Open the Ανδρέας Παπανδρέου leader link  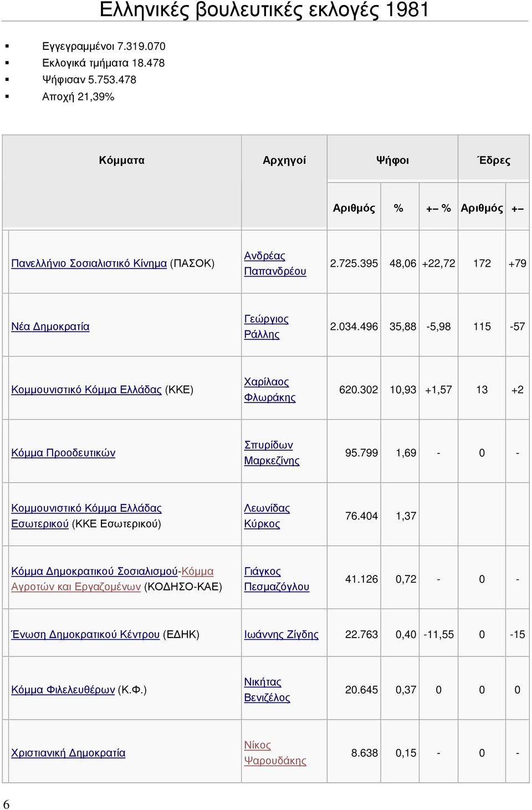pos(275,263)
